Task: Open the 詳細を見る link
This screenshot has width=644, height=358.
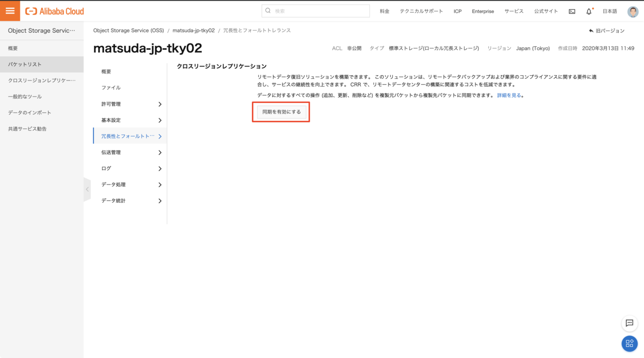Action: (509, 96)
